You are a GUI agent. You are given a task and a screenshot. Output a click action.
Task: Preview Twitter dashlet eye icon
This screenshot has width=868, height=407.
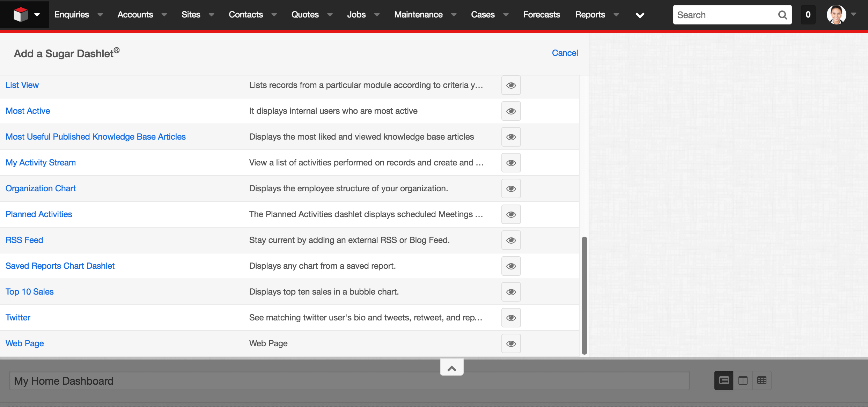point(511,318)
